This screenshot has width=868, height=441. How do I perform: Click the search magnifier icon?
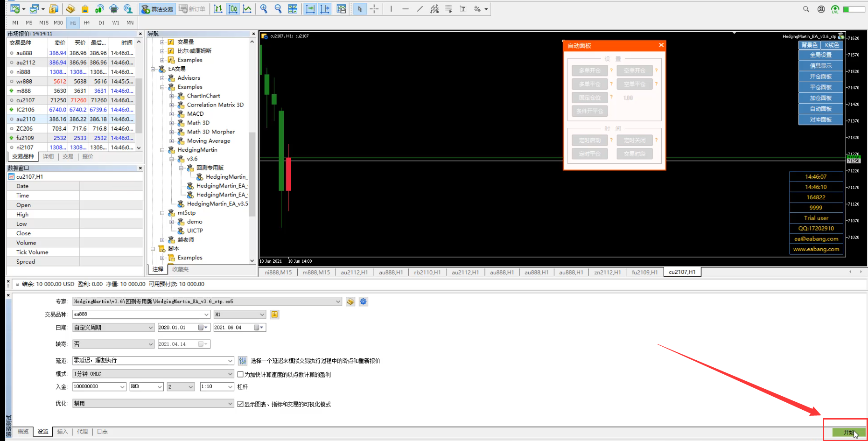click(806, 9)
